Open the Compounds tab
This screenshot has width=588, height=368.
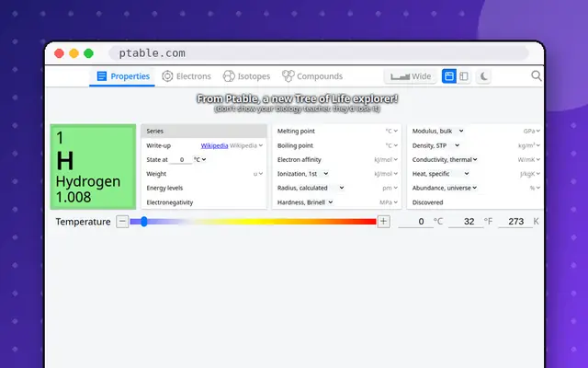312,76
